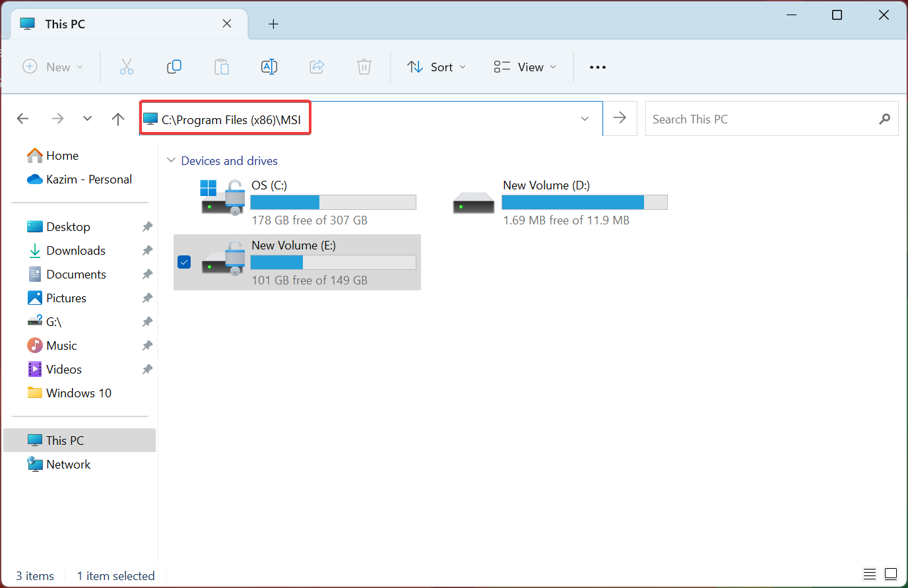Image resolution: width=908 pixels, height=588 pixels.
Task: Click '3 items' in status bar
Action: coord(35,576)
